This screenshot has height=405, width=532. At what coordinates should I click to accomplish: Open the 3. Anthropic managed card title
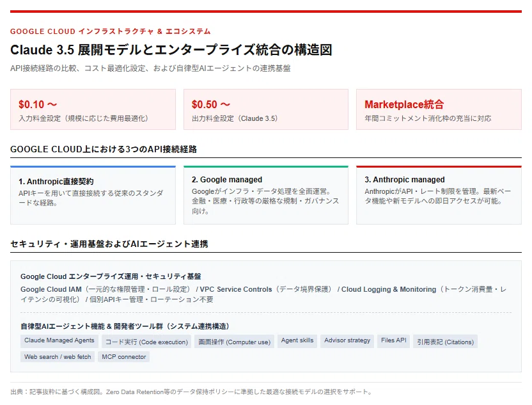[x=405, y=180]
